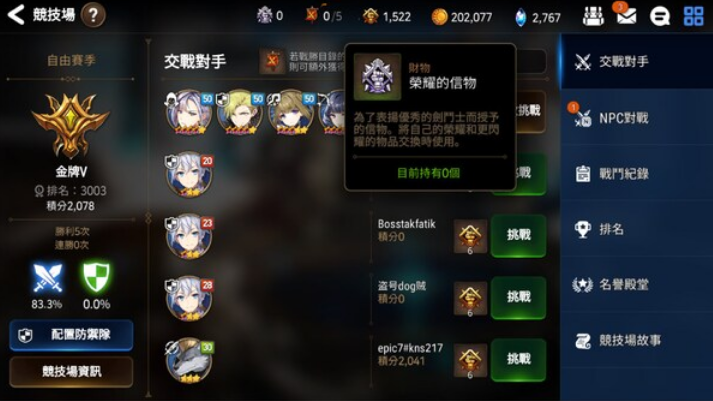This screenshot has height=401, width=713.
Task: Tap the gold coin currency icon
Action: [439, 17]
